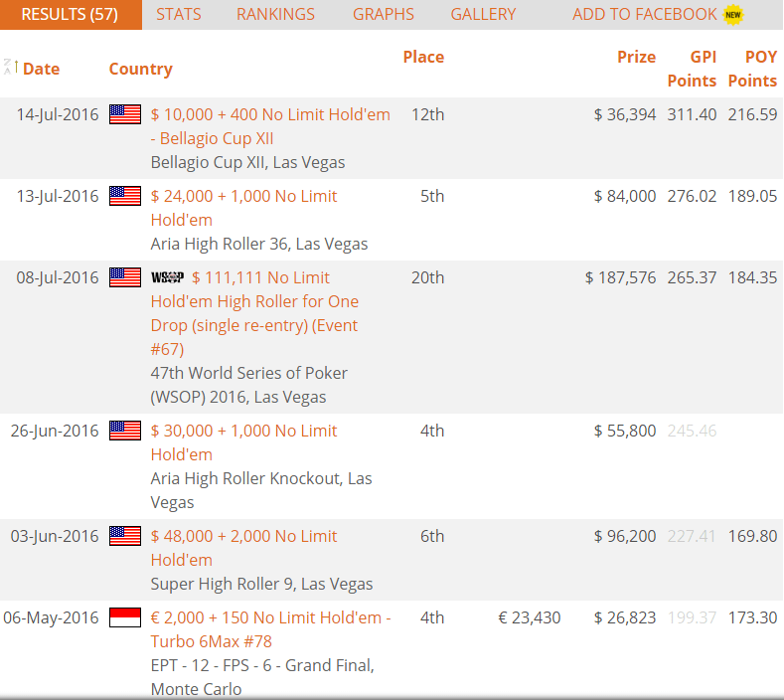Click the US flag on the 13-Jul-2016 row
This screenshot has height=700, width=784.
click(x=125, y=196)
